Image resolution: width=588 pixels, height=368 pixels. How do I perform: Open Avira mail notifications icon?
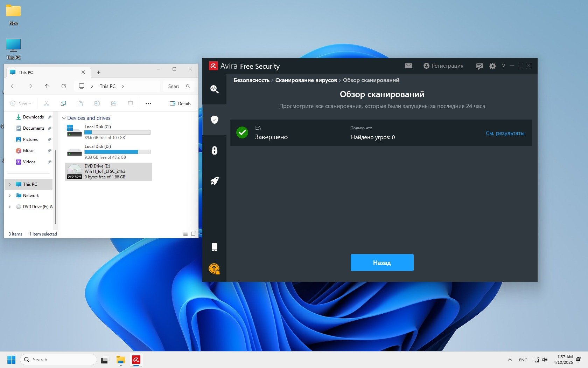408,66
